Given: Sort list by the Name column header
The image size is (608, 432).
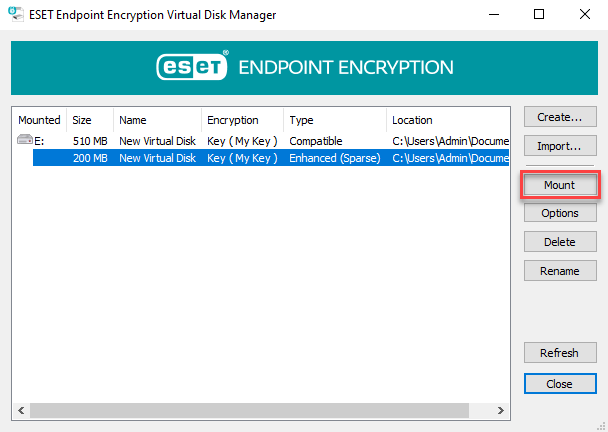Looking at the screenshot, I should (157, 120).
